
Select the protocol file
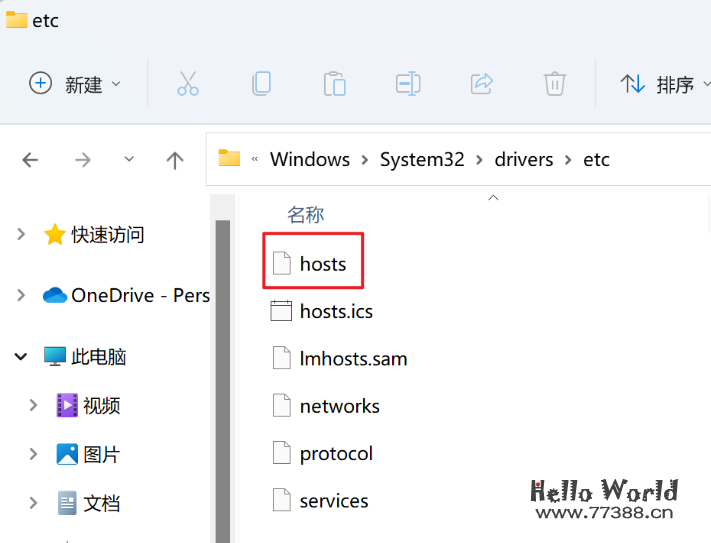point(321,454)
